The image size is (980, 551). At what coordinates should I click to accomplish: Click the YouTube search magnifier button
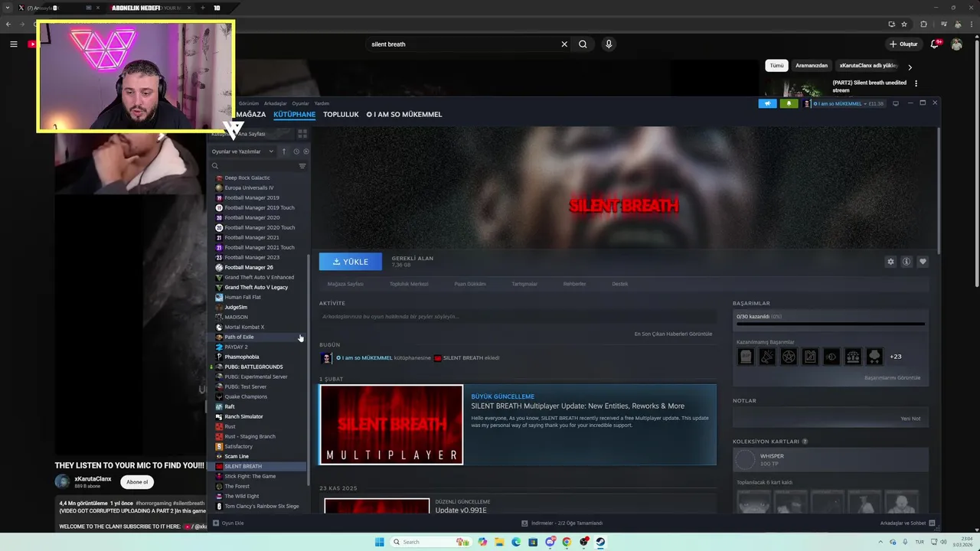tap(583, 44)
